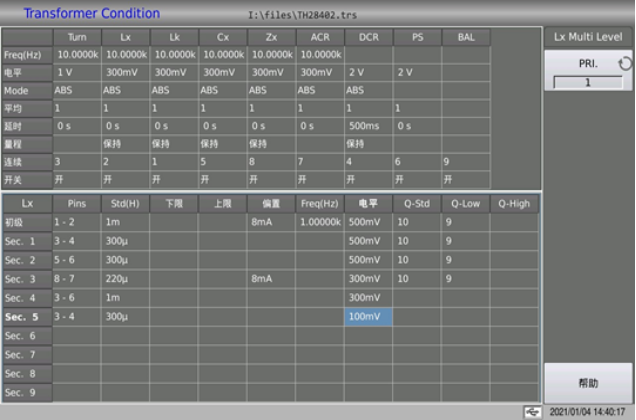Image resolution: width=636 pixels, height=420 pixels.
Task: Click the refresh arrow icon beside PRI.
Action: (625, 64)
